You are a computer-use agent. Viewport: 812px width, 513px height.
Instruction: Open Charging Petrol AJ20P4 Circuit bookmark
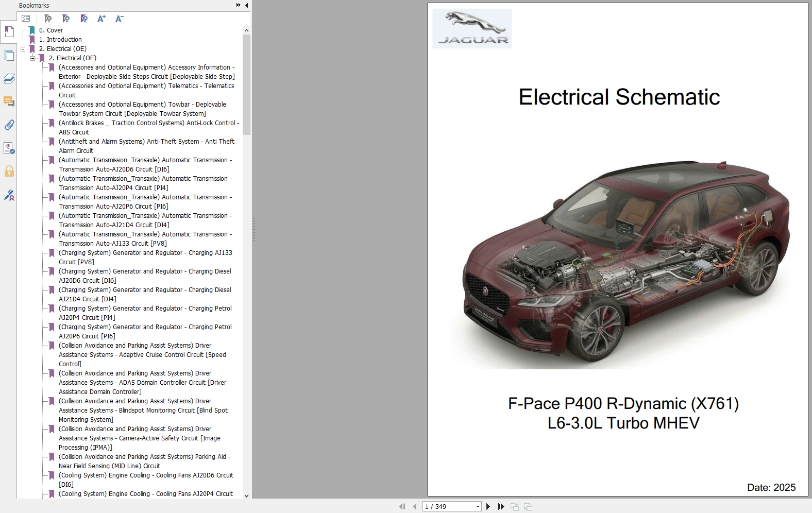(x=145, y=313)
